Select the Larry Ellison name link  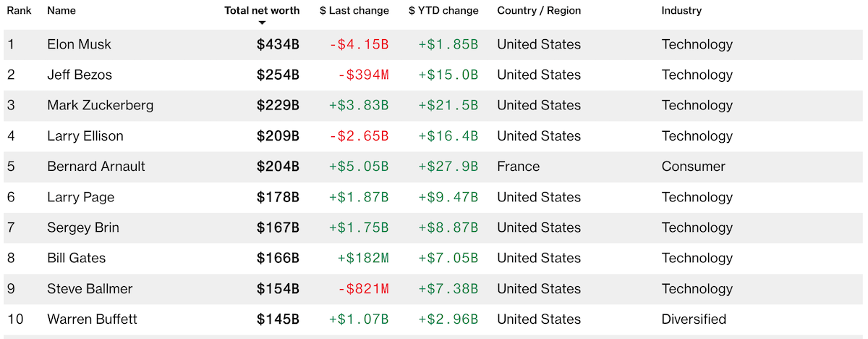[85, 136]
